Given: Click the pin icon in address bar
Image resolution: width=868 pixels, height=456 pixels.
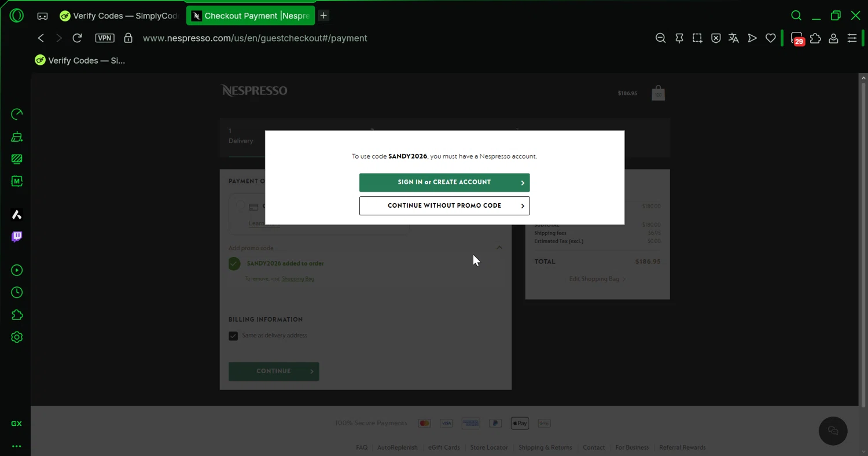Looking at the screenshot, I should pos(679,38).
